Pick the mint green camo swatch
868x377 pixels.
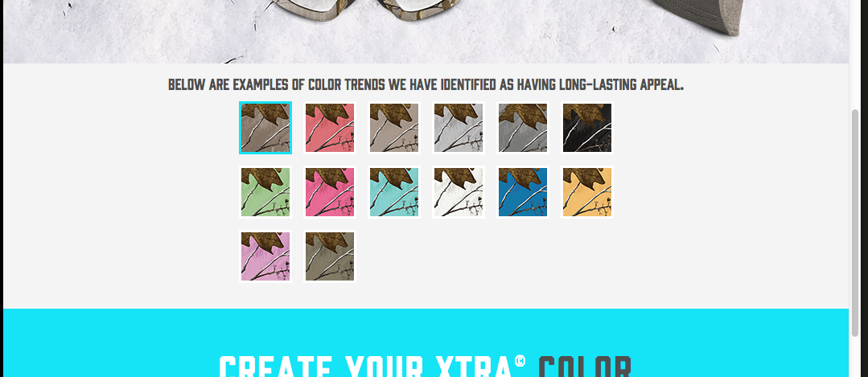(265, 192)
